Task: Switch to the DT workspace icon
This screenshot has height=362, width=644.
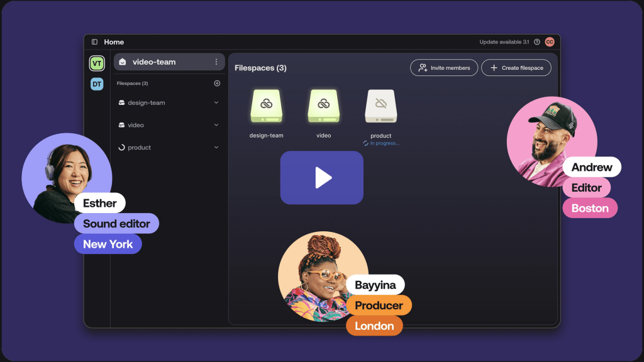Action: [97, 84]
